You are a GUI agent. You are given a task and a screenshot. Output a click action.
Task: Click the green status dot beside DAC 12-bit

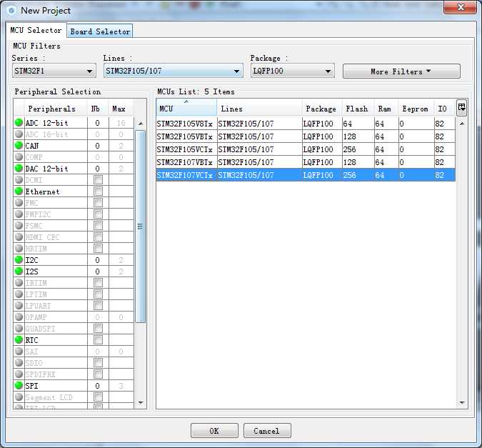(x=19, y=168)
